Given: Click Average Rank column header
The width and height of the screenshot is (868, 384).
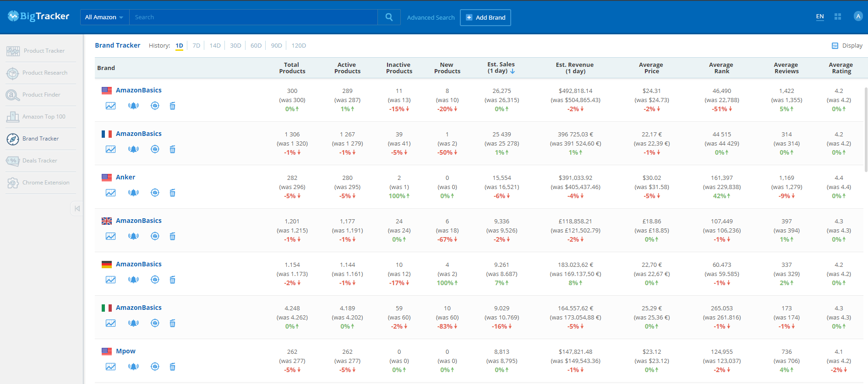Looking at the screenshot, I should [721, 68].
